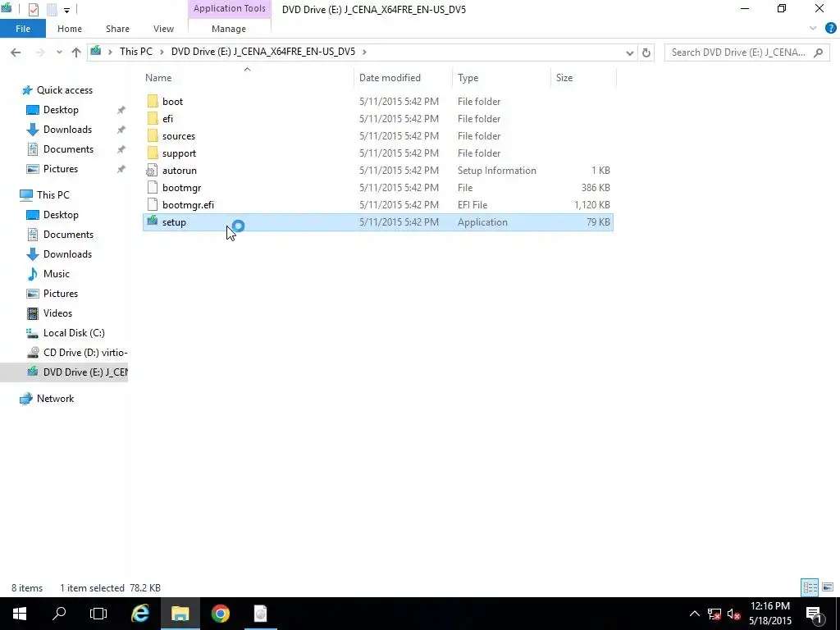The image size is (840, 630).
Task: Open Local Disk (C:) in navigation pane
Action: coord(73,333)
